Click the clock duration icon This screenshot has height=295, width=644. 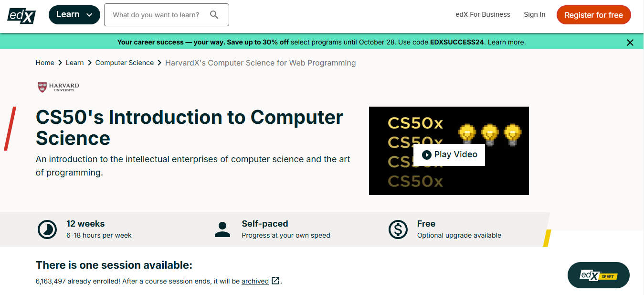pyautogui.click(x=47, y=229)
